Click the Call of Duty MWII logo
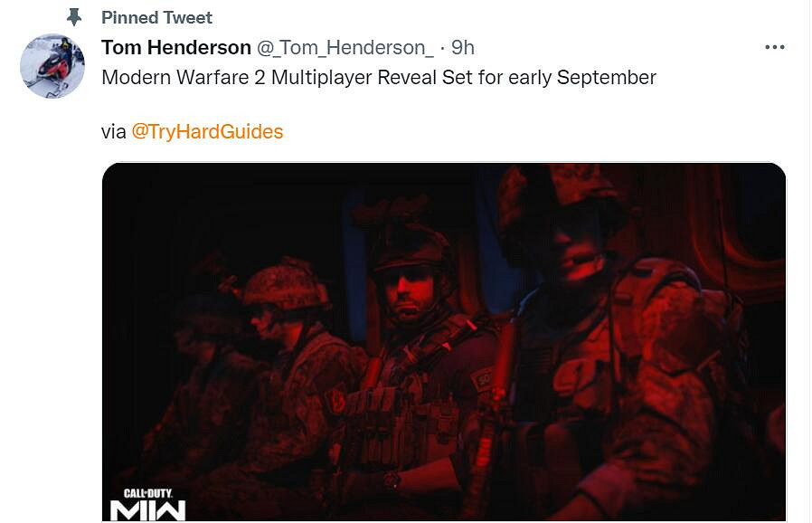Image resolution: width=812 pixels, height=523 pixels. click(147, 504)
